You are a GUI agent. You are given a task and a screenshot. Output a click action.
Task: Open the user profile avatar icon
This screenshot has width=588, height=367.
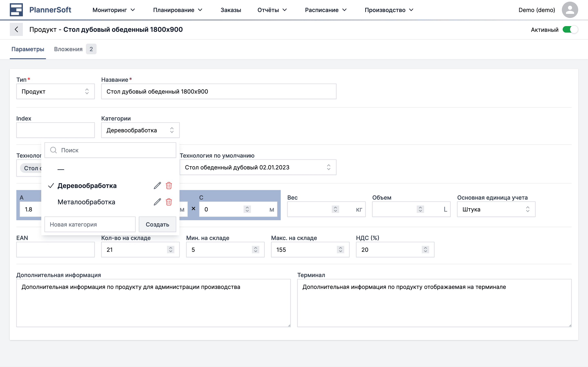tap(570, 10)
